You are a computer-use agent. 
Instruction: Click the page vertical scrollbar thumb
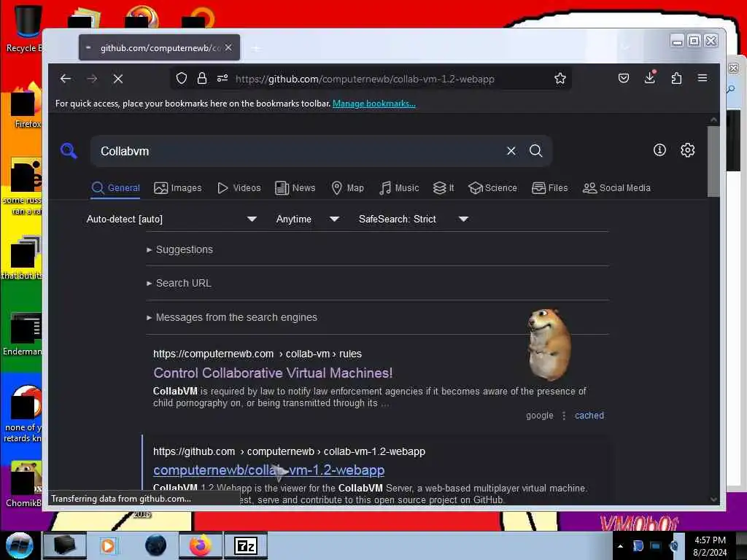point(713,161)
